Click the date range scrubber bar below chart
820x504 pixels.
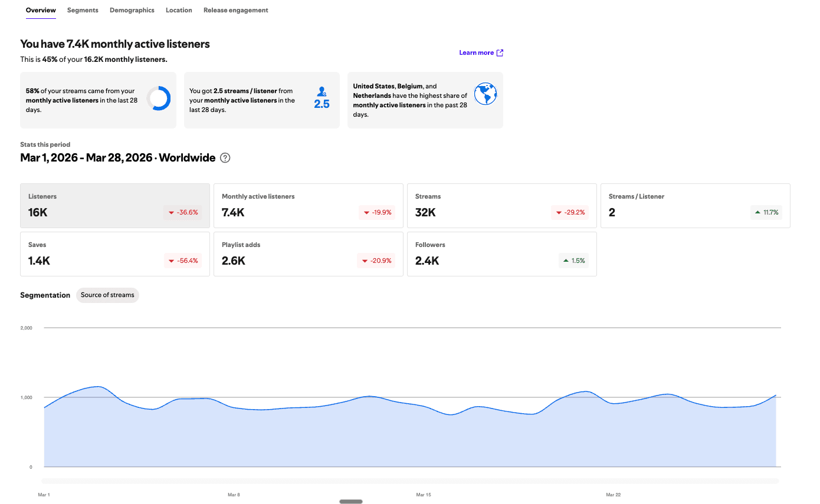click(410, 481)
